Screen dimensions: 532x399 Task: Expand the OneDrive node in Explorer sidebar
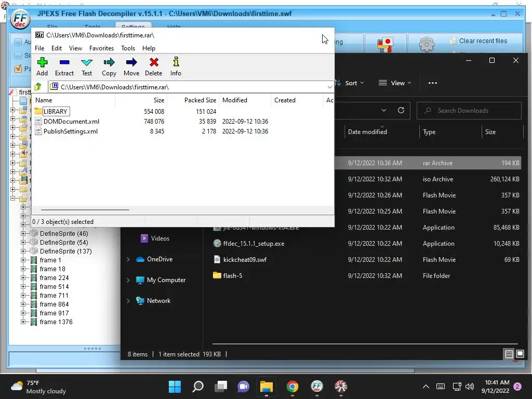[x=128, y=259]
